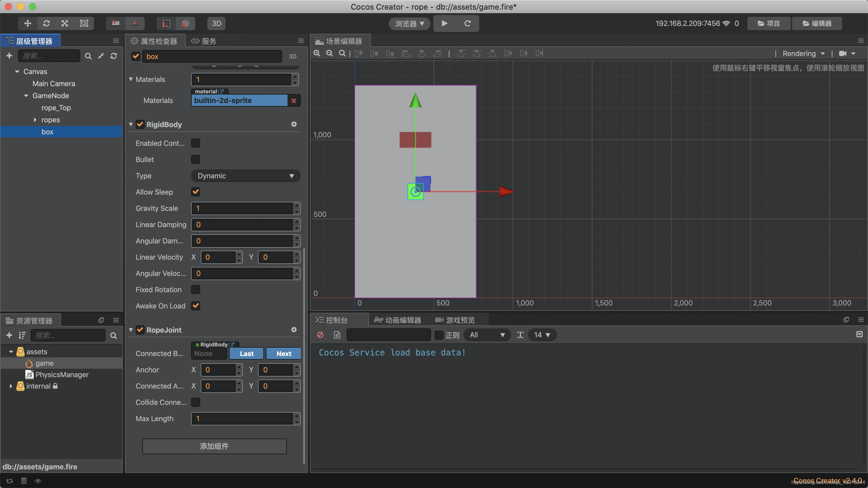
Task: Click the 添加组件 button
Action: point(214,446)
